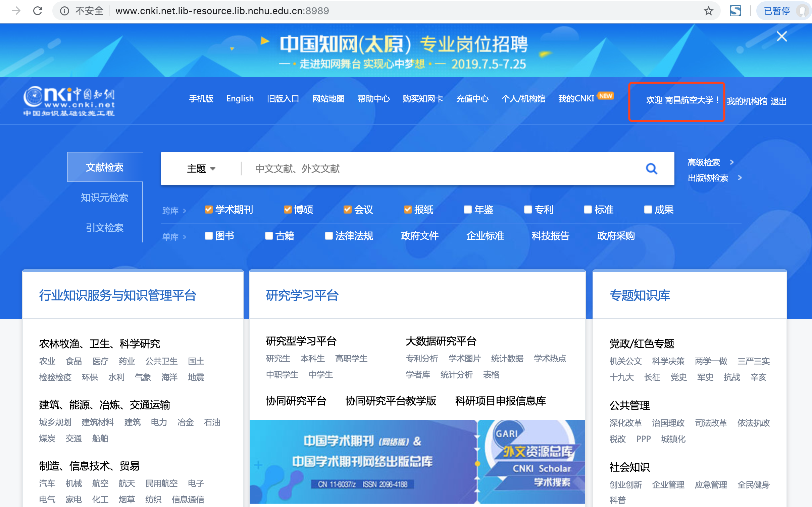Click the browser reload icon
Screen dimensions: 812x507
click(x=38, y=11)
